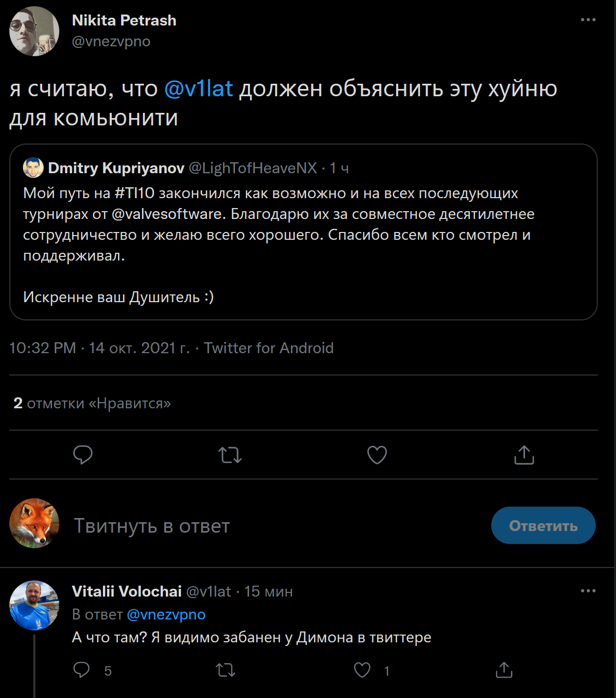The image size is (616, 698).
Task: Like the main tweet with the heart icon
Action: 377,455
